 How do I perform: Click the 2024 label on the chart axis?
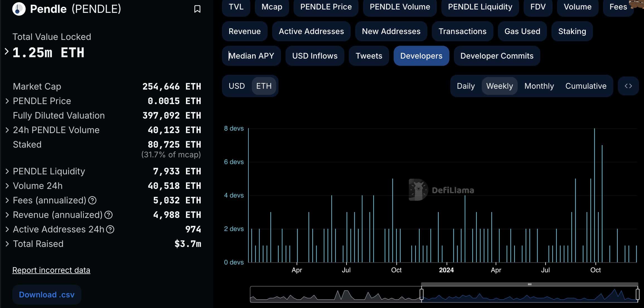pyautogui.click(x=446, y=270)
